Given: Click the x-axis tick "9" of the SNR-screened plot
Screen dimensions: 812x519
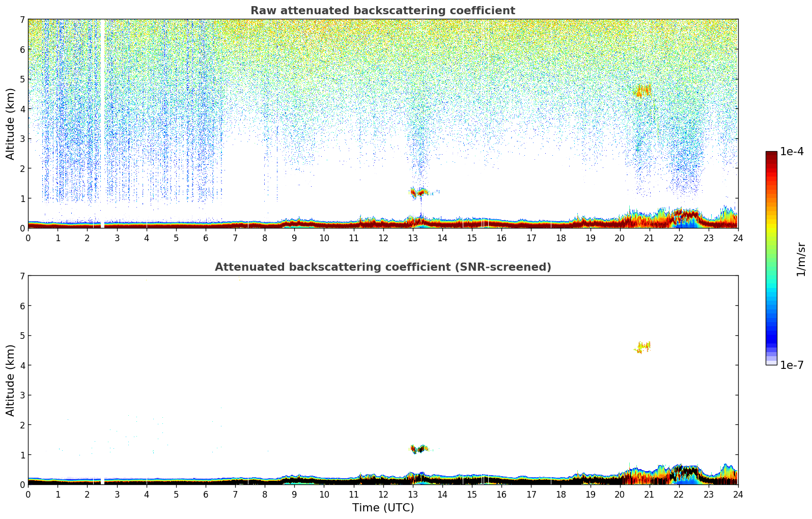Looking at the screenshot, I should pyautogui.click(x=294, y=495).
